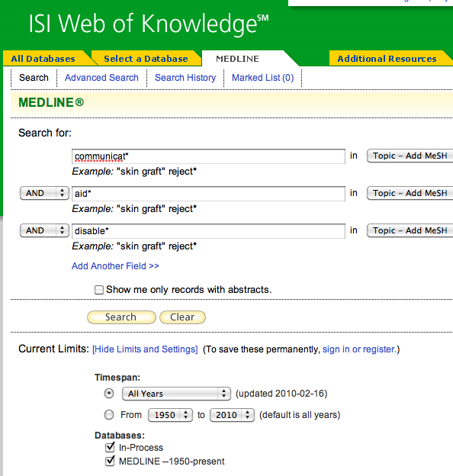View Marked List (0)

(x=263, y=78)
